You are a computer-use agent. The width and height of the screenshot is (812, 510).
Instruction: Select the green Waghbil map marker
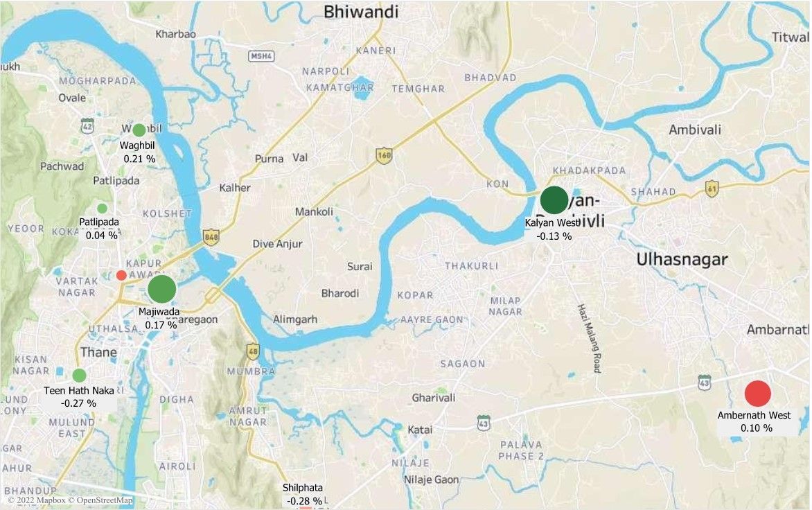coord(139,130)
